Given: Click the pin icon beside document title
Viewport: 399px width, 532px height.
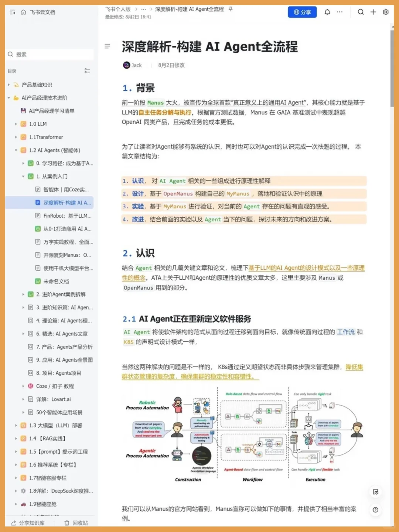Looking at the screenshot, I should tap(231, 9).
